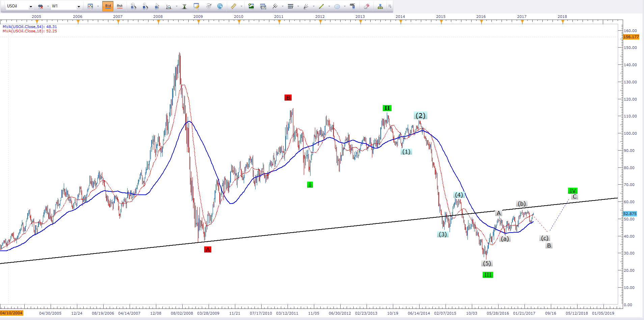This screenshot has width=644, height=320.
Task: Open toolbar overflow options menu
Action: 390,6
